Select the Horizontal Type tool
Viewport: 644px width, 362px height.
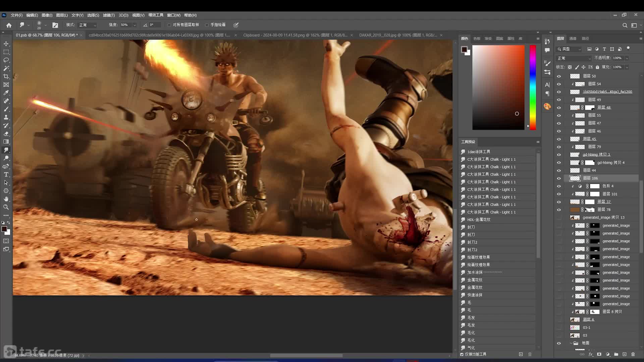6,175
